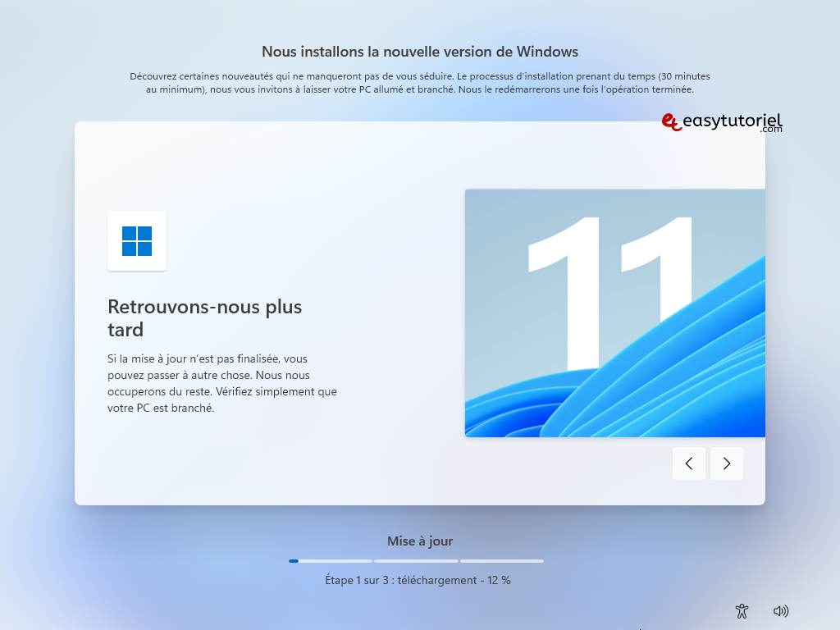Image resolution: width=840 pixels, height=630 pixels.
Task: Select the 'Retrouvons-nous plus tard' heading
Action: 204,317
